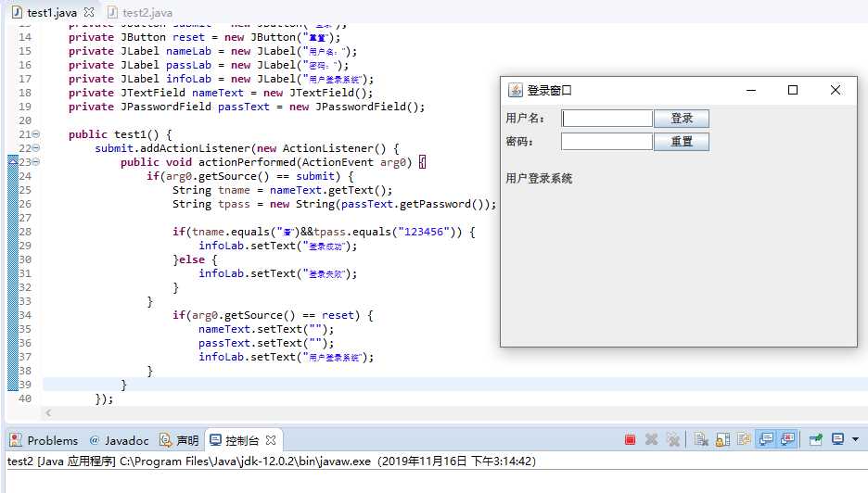Close the 控制台 console view tab

coord(271,440)
